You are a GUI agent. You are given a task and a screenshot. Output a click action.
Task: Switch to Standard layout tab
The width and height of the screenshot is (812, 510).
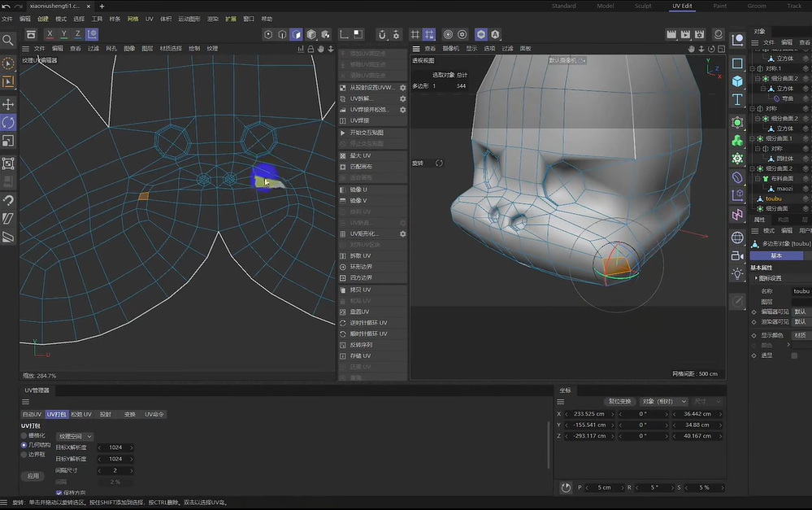(563, 6)
